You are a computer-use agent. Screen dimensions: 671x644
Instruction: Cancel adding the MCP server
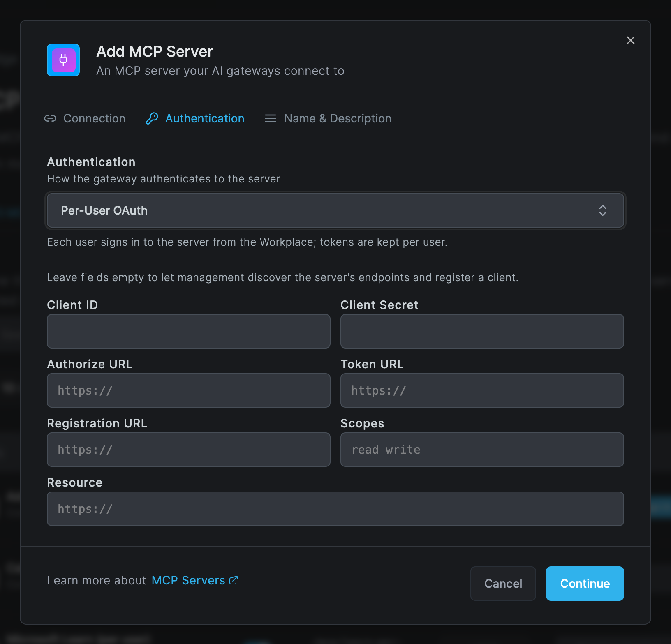tap(503, 584)
